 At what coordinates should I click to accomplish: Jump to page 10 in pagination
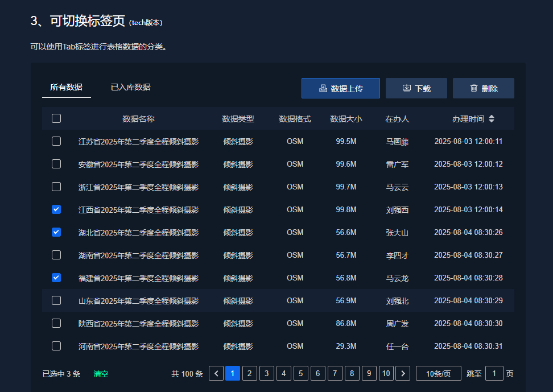386,374
